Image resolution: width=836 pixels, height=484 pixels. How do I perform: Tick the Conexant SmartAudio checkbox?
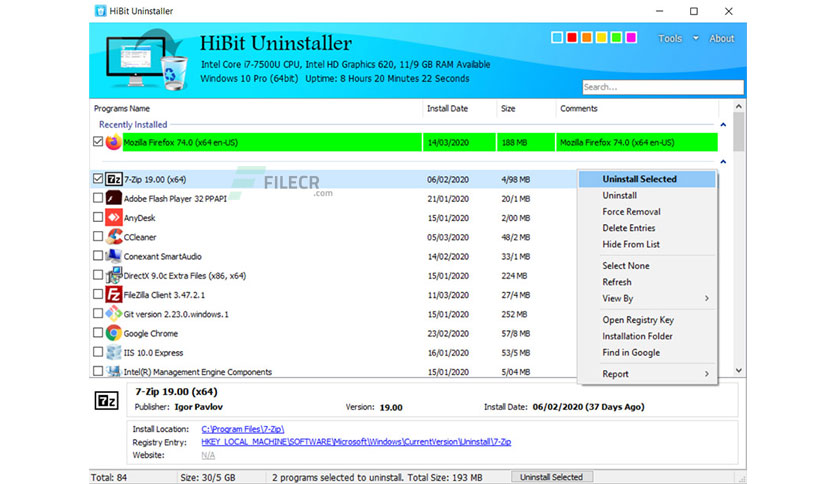(x=98, y=255)
